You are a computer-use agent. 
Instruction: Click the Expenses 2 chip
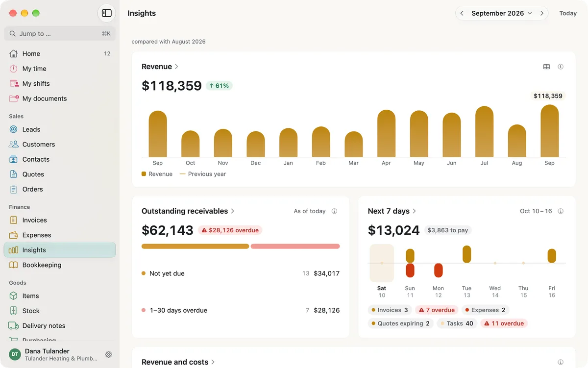(x=485, y=310)
